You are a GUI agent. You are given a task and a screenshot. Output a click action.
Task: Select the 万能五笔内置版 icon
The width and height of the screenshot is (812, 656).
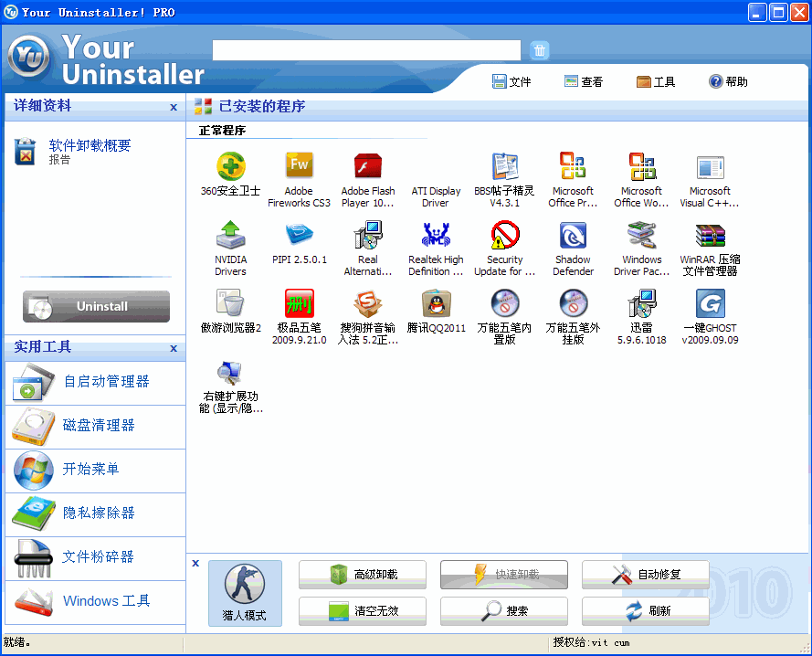point(504,303)
